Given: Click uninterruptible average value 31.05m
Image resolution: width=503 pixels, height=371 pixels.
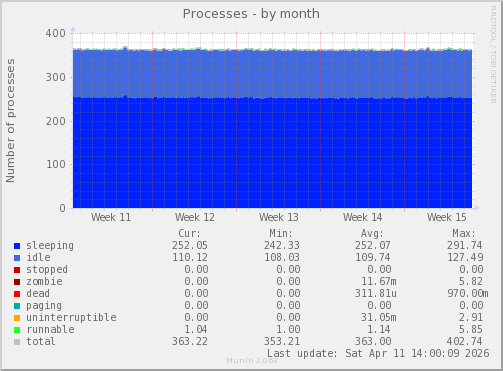Looking at the screenshot, I should (379, 318).
